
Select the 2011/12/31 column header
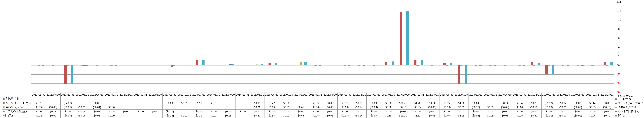tap(68, 95)
